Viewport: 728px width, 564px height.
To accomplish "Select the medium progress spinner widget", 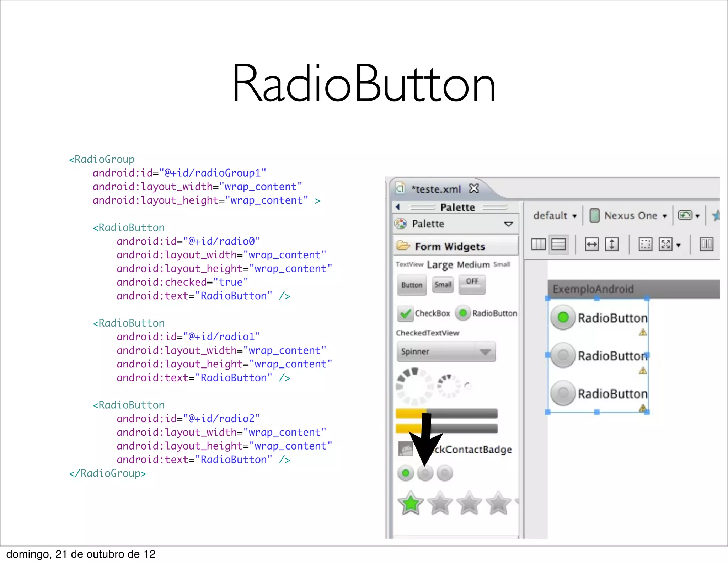I will pyautogui.click(x=449, y=386).
